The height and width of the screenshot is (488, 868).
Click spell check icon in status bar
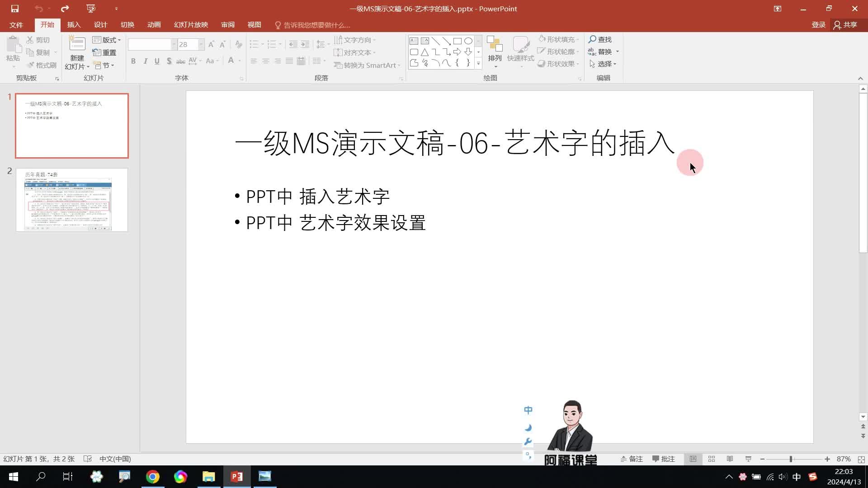(88, 459)
